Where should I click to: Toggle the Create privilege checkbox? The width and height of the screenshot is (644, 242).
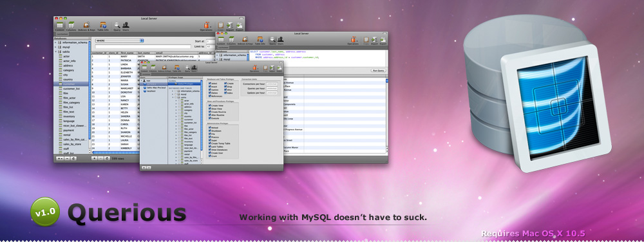[225, 83]
